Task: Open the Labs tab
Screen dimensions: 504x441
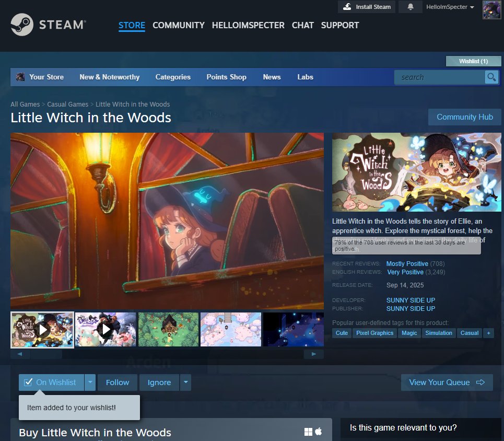Action: point(305,77)
